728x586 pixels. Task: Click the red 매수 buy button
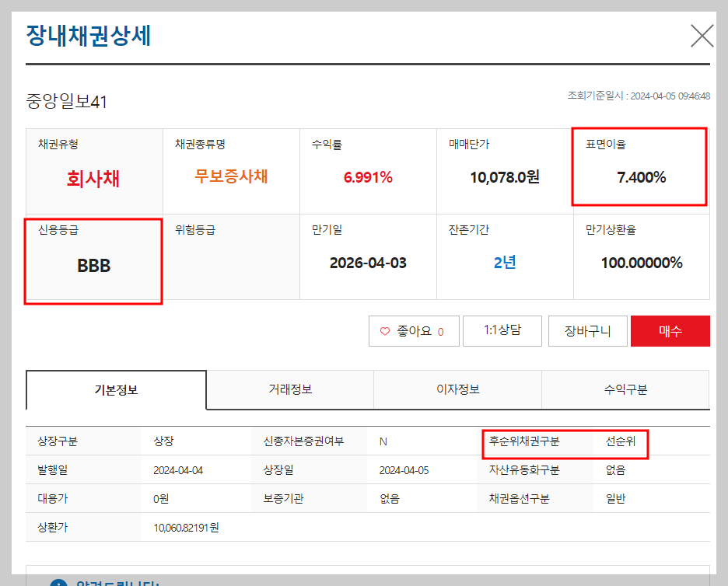click(670, 331)
